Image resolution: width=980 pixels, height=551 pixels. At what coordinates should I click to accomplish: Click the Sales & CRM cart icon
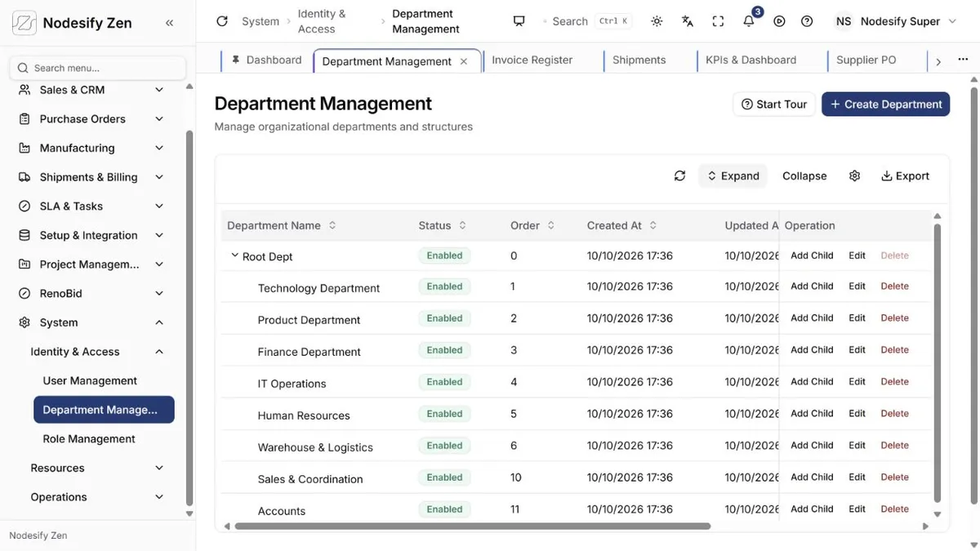(x=24, y=90)
